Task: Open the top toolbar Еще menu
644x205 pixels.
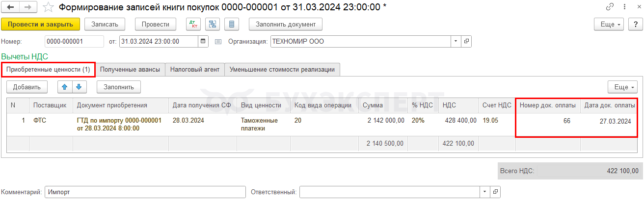Action: point(609,24)
